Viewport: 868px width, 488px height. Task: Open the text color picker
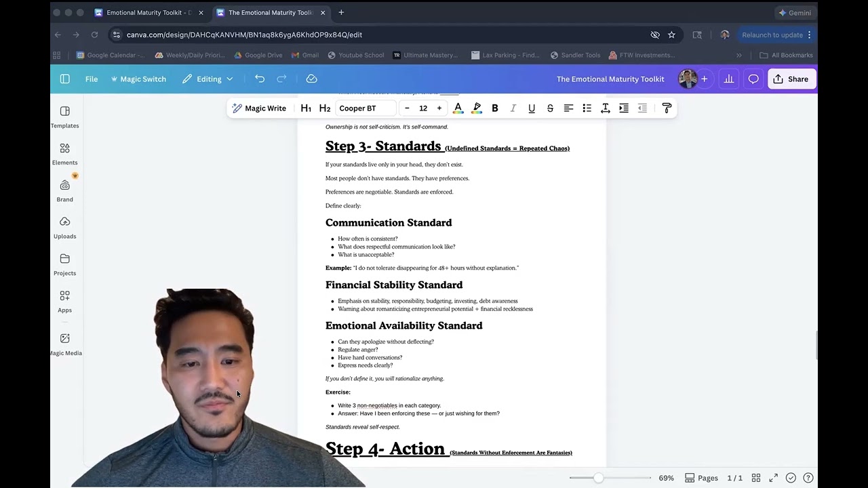[458, 108]
